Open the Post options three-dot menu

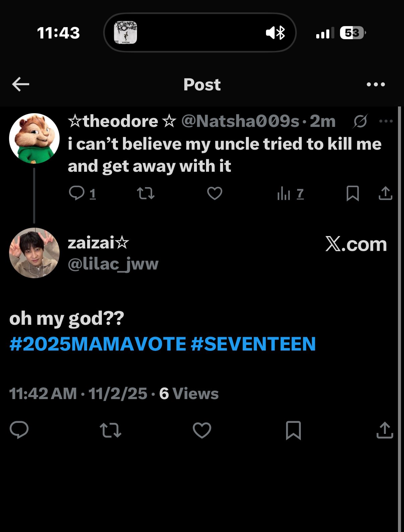pyautogui.click(x=376, y=84)
